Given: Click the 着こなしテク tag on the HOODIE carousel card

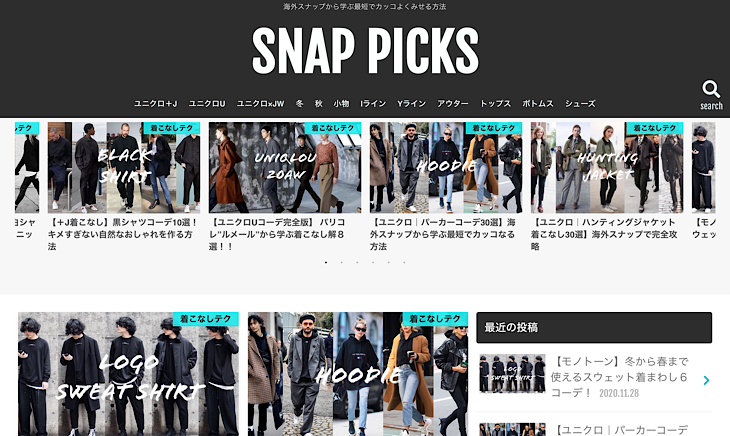Looking at the screenshot, I should point(494,128).
